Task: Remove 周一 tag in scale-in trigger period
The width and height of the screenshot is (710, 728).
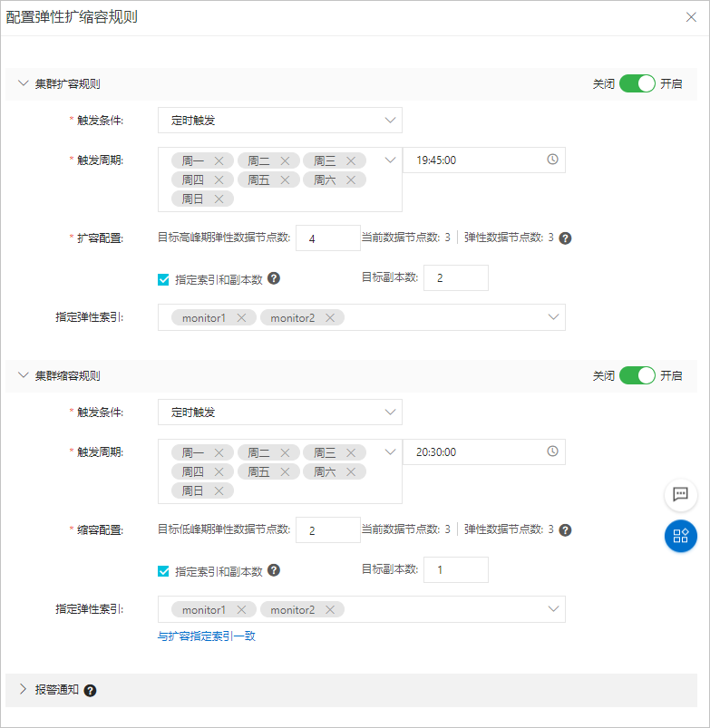Action: tap(219, 452)
